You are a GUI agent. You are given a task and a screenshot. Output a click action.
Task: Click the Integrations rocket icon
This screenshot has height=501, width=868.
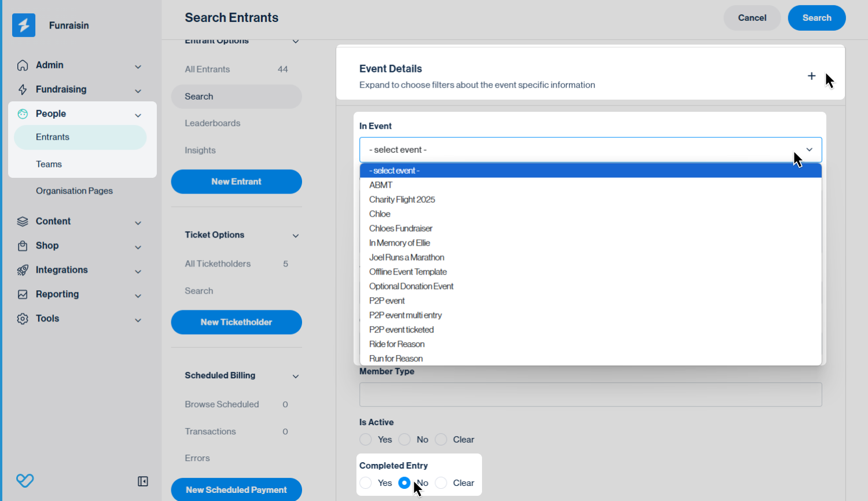(x=23, y=270)
